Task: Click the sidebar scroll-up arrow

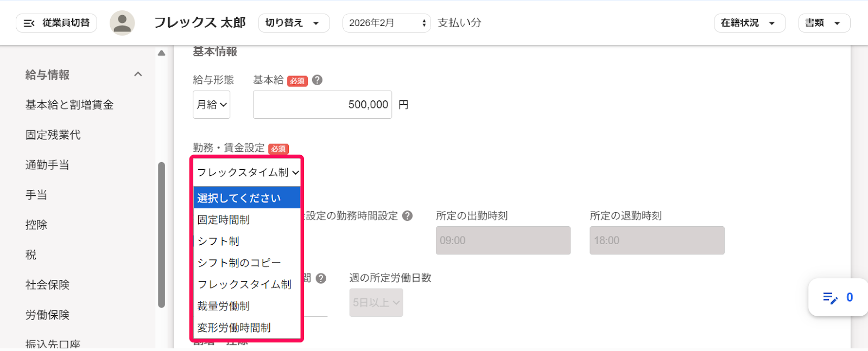Action: click(x=161, y=53)
